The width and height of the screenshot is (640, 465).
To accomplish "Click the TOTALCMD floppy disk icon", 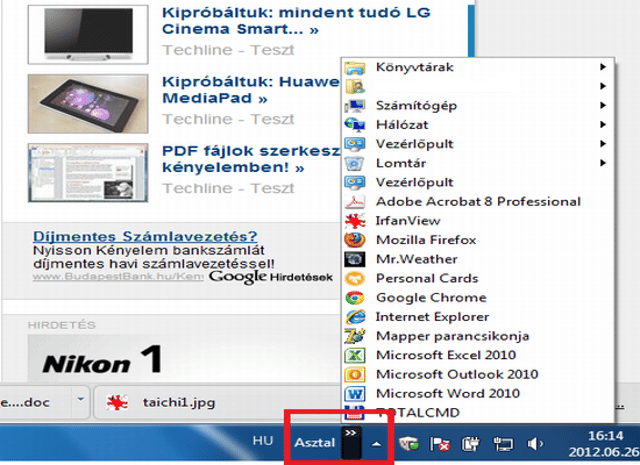I will coord(355,413).
